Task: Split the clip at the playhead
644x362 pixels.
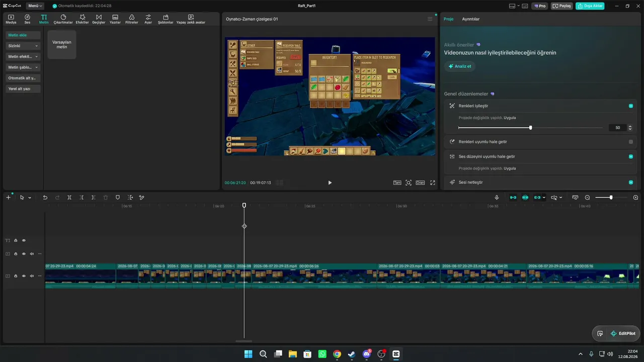Action: tap(69, 198)
